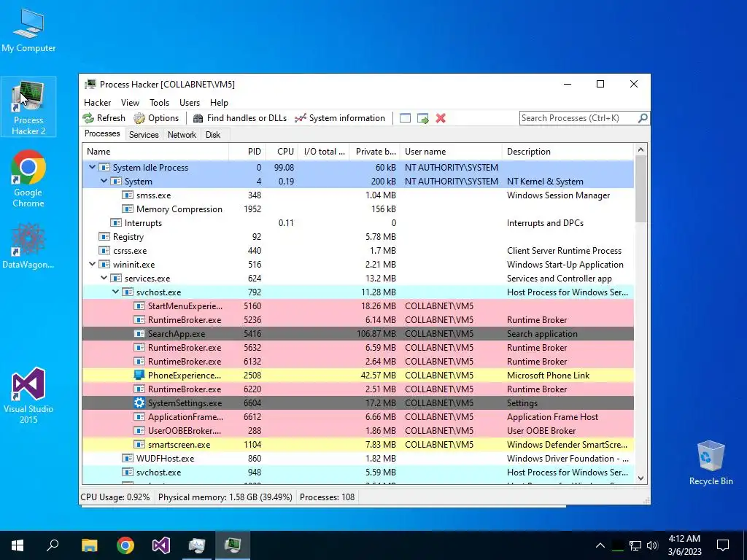
Task: Select the SearchApp.exe process row
Action: pos(358,334)
